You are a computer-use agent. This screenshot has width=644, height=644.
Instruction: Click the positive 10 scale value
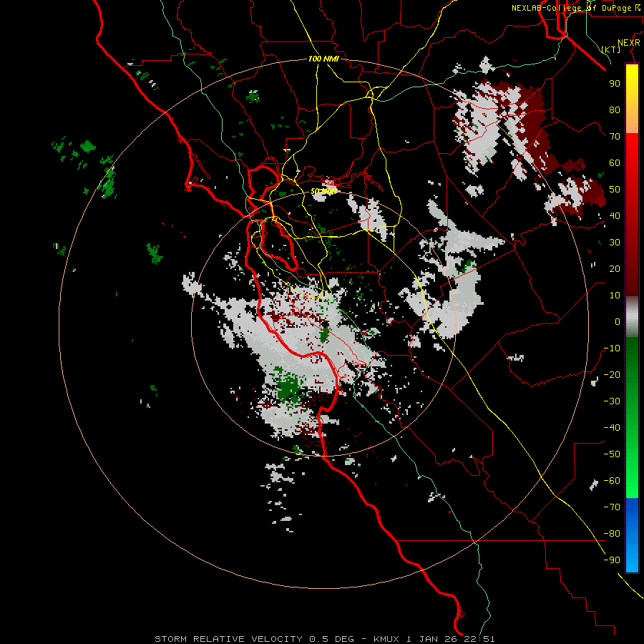[x=615, y=296]
